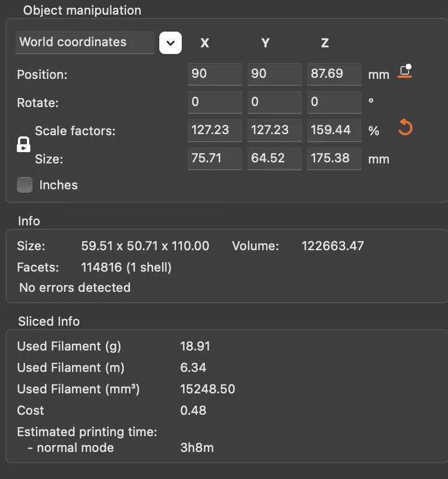Click used filament grams 18.91
This screenshot has height=479, width=448.
point(195,347)
